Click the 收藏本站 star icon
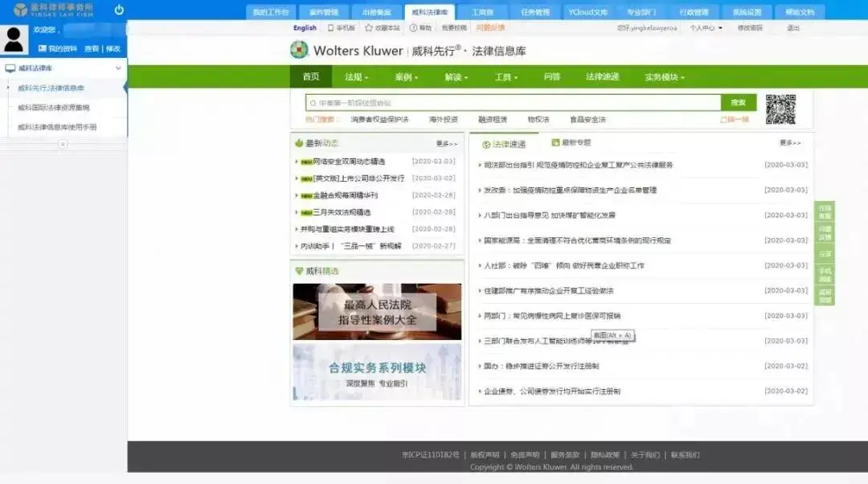 pos(369,27)
